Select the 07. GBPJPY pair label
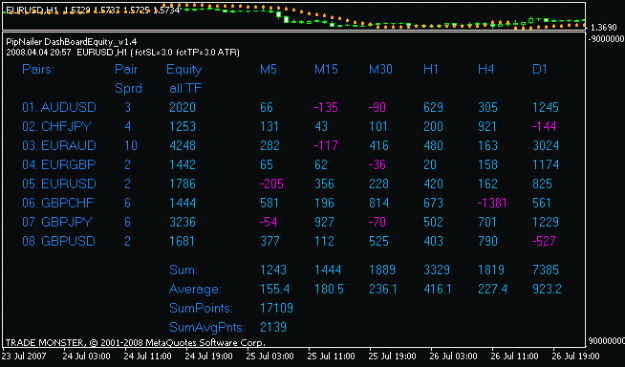The height and width of the screenshot is (367, 625). [57, 222]
